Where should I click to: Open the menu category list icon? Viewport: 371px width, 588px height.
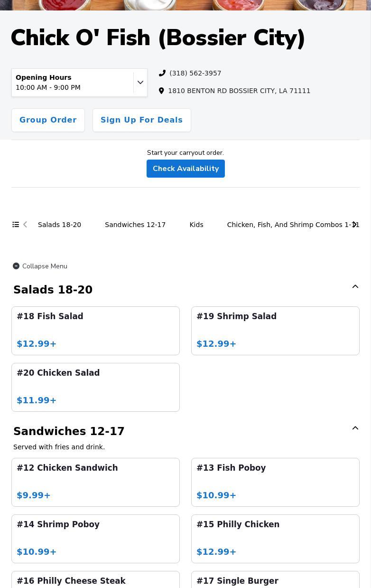point(16,225)
